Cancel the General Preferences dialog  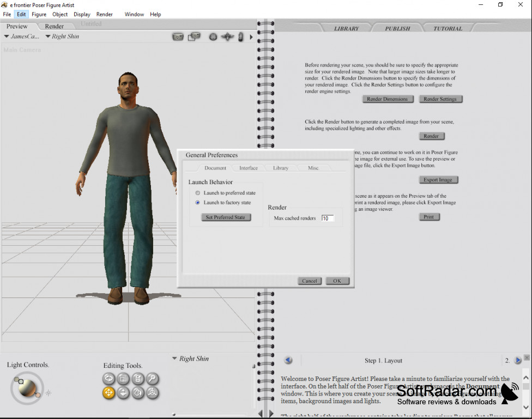(x=310, y=281)
